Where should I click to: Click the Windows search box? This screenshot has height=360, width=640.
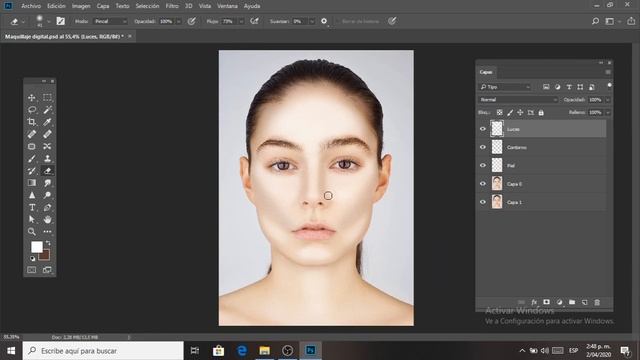coord(103,351)
